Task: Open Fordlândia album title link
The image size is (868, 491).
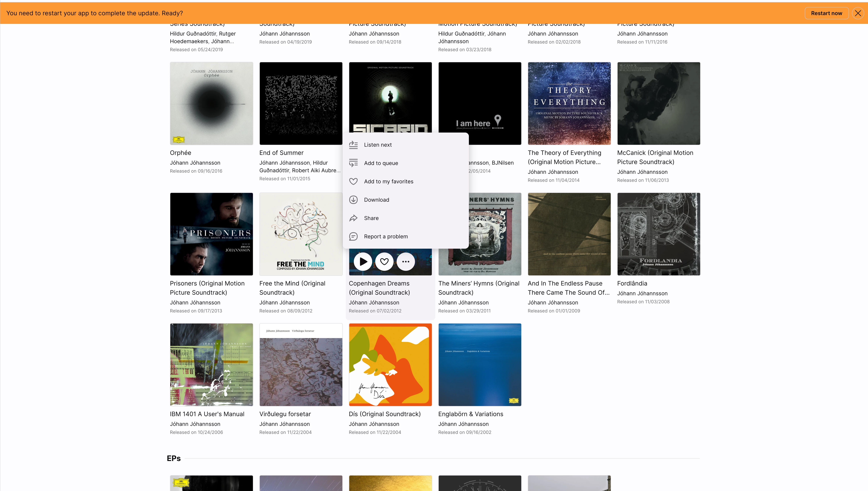Action: [632, 283]
